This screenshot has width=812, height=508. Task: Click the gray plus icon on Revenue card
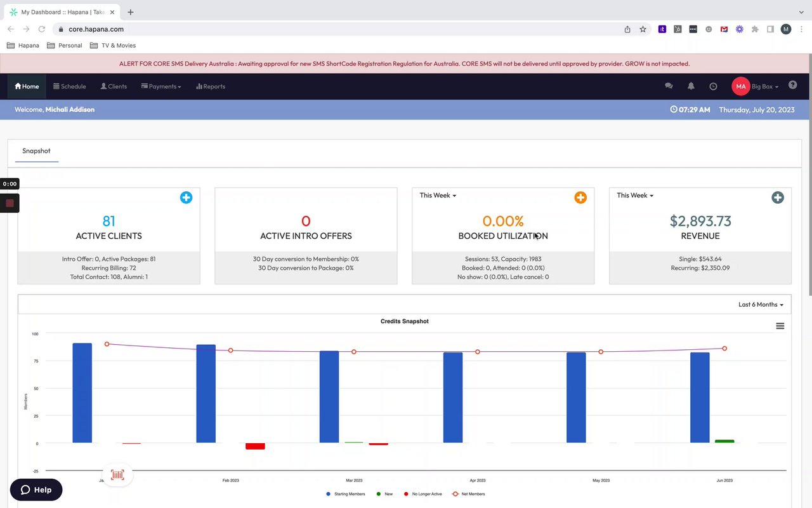[778, 197]
